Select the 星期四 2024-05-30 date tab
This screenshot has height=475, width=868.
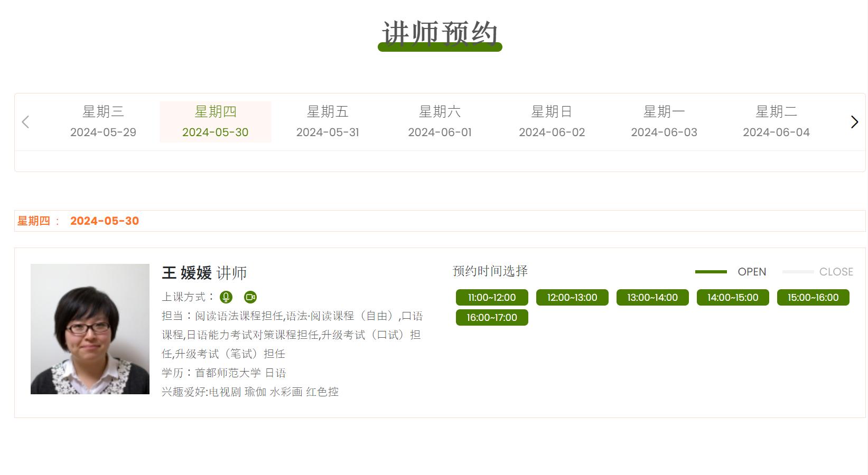coord(215,122)
